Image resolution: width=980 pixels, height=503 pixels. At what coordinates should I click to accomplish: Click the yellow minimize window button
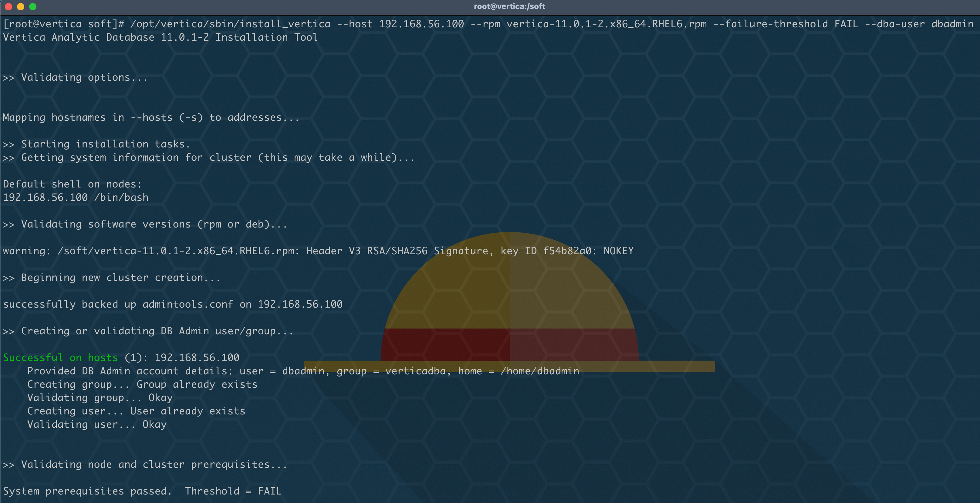[21, 6]
